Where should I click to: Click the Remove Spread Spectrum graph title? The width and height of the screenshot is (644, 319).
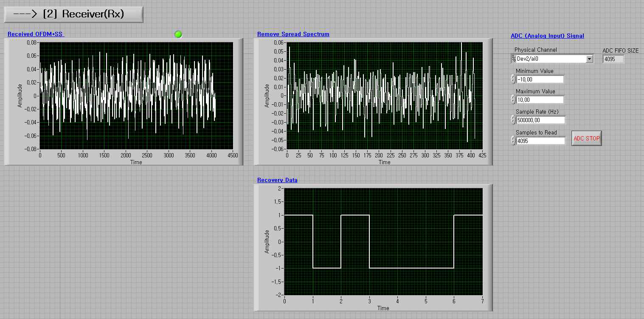point(293,34)
